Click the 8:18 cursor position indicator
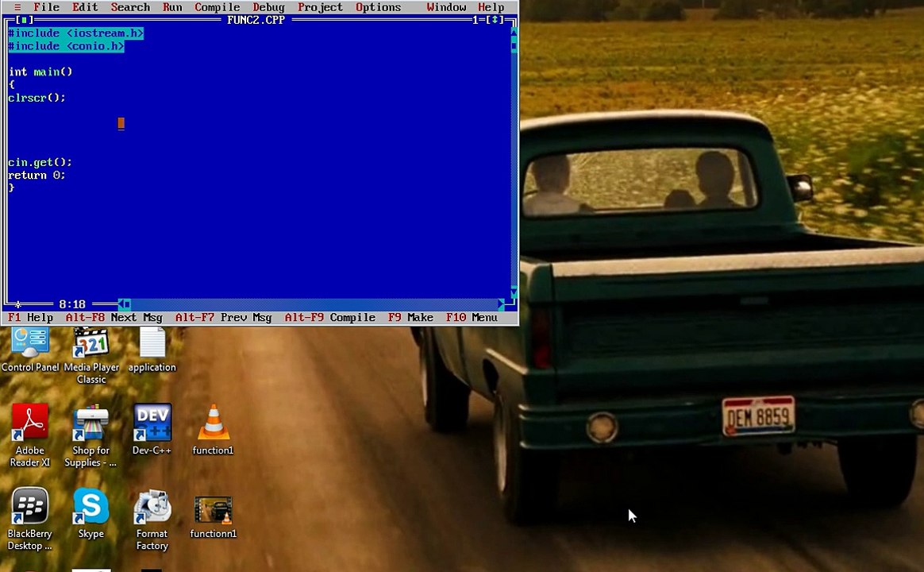This screenshot has width=924, height=572. click(x=72, y=304)
